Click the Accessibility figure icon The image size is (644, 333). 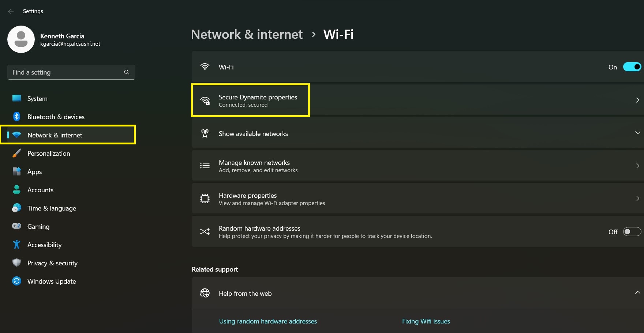click(16, 245)
